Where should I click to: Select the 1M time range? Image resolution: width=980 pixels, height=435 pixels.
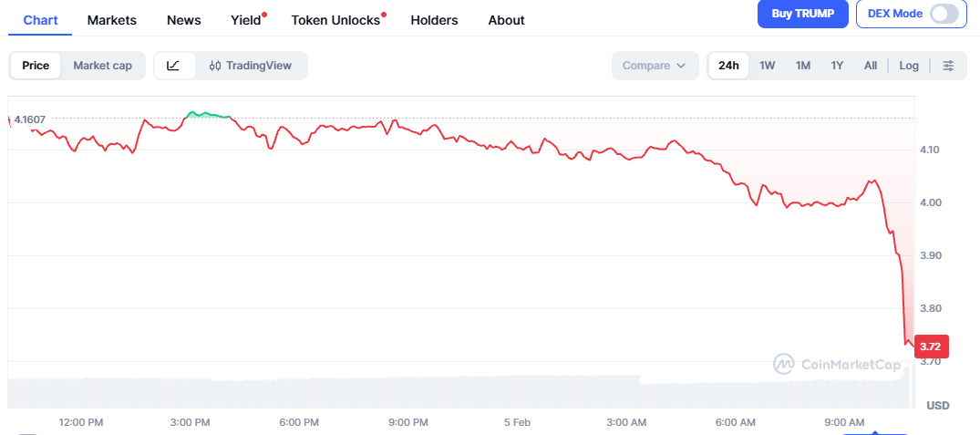pyautogui.click(x=802, y=66)
